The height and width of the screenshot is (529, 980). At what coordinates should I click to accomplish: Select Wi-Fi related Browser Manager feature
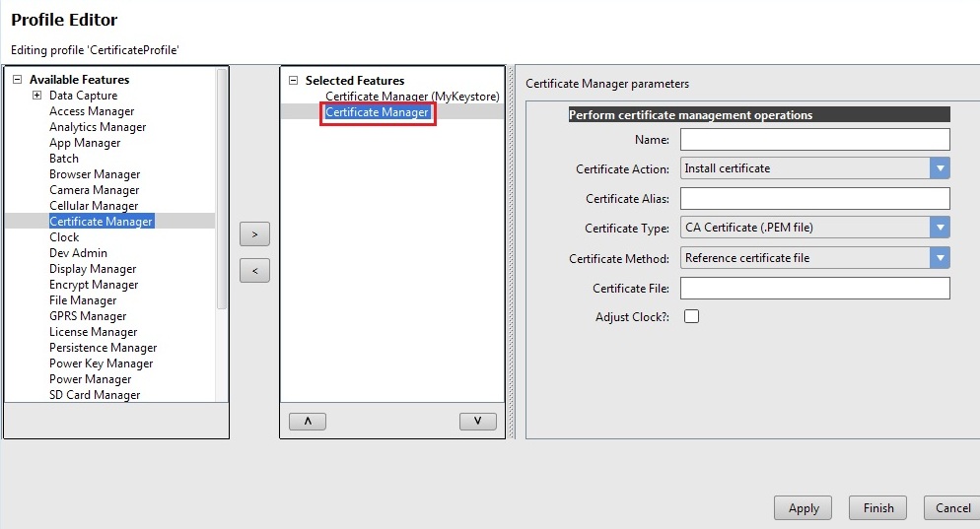[x=94, y=174]
